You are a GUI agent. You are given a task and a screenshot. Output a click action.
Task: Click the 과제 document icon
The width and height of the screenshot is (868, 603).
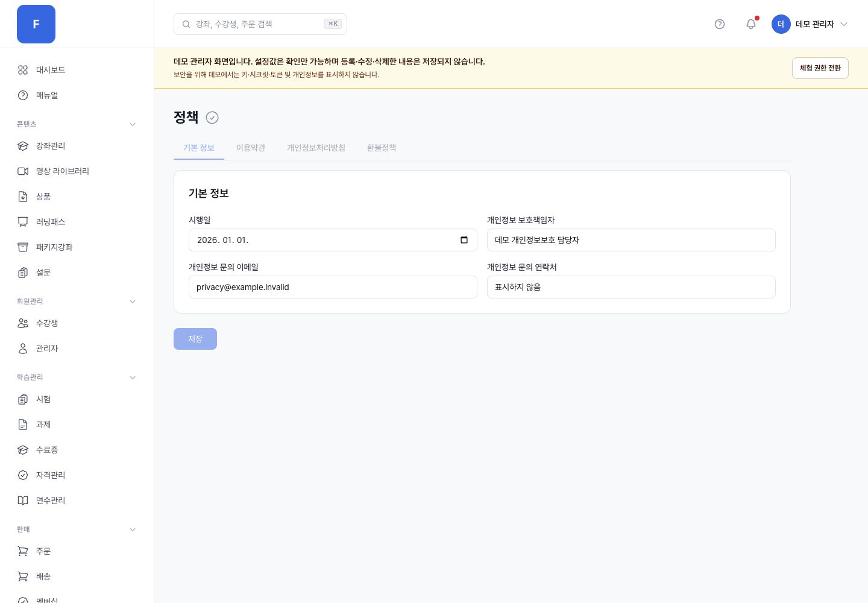(23, 425)
